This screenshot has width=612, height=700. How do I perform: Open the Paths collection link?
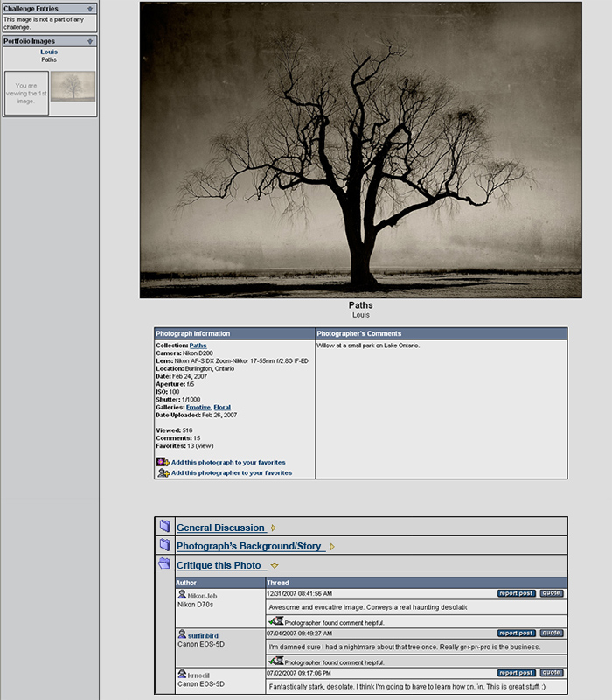pos(198,346)
